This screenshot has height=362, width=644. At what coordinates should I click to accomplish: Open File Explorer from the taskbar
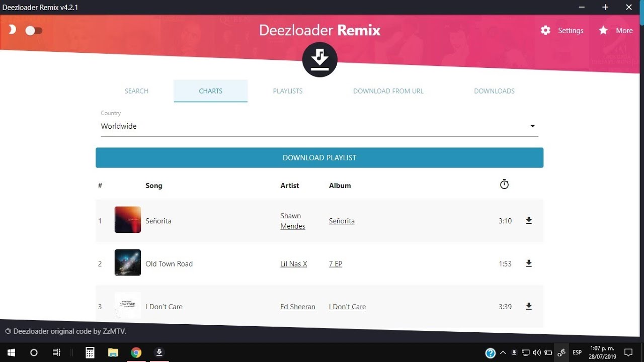coord(113,352)
